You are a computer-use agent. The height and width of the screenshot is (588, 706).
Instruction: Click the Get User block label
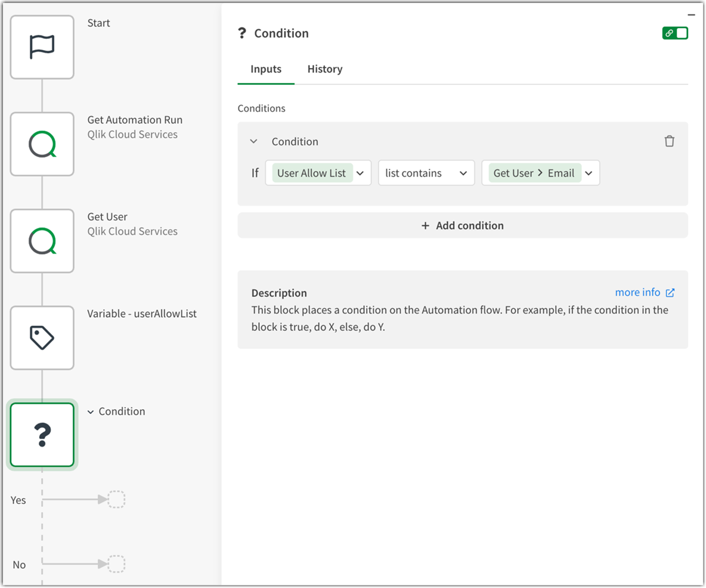click(x=107, y=216)
